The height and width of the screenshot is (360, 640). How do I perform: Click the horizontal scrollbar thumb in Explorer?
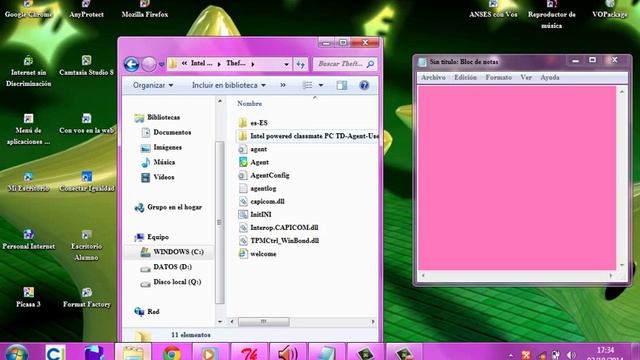coord(264,322)
